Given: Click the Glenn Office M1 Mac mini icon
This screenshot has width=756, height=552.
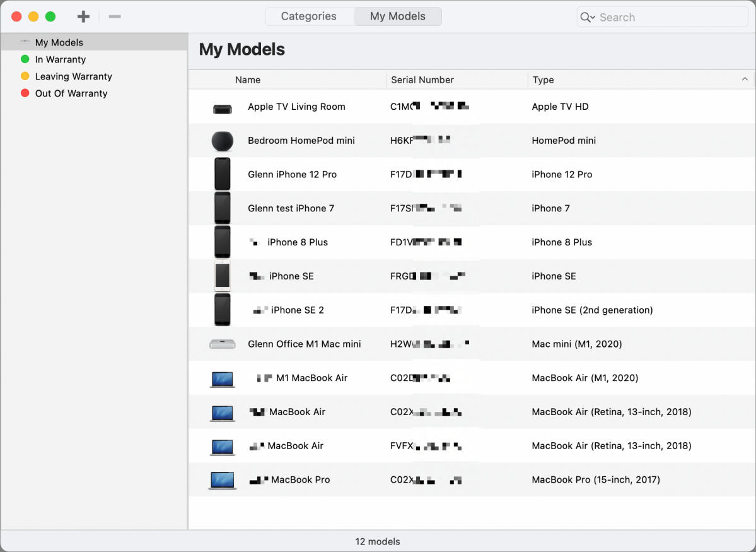Looking at the screenshot, I should coord(223,344).
